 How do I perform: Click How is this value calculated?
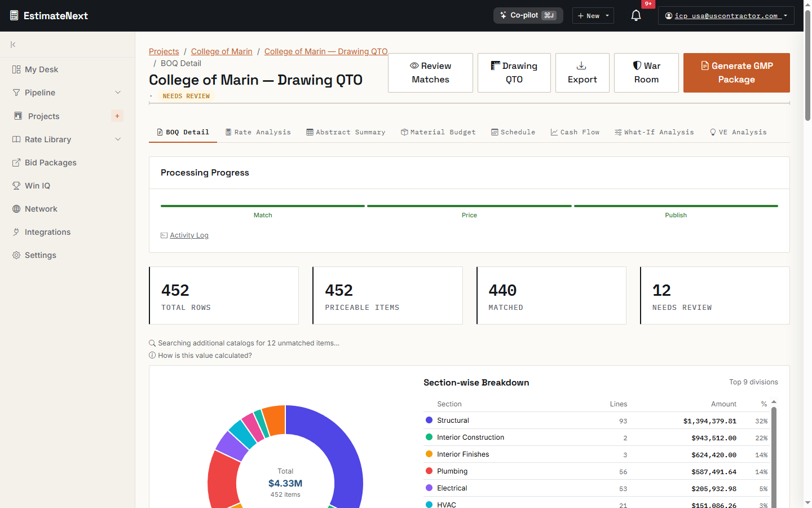click(x=205, y=356)
